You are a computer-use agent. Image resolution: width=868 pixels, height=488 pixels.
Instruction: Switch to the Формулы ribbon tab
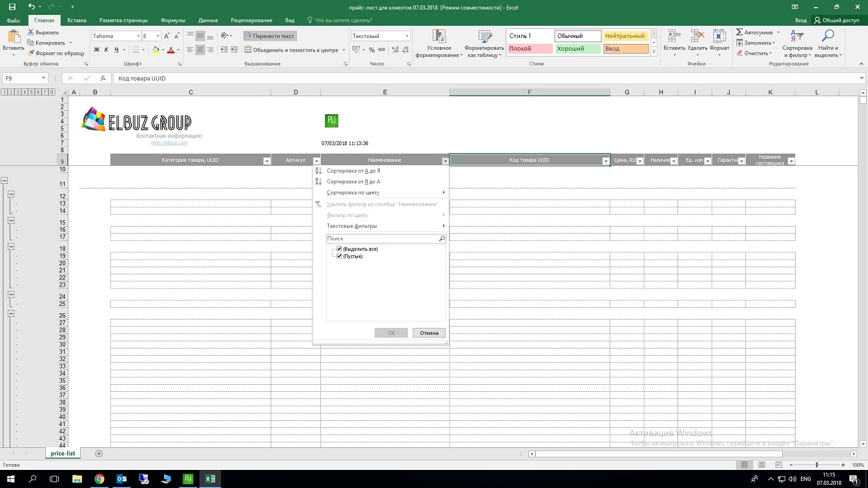[172, 21]
